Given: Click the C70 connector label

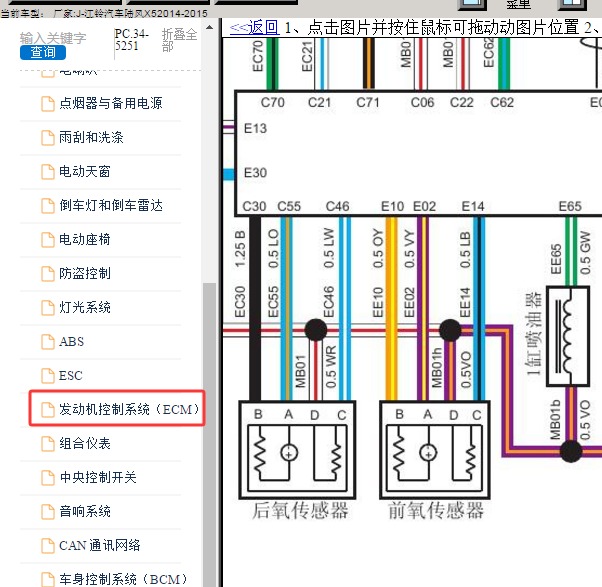Looking at the screenshot, I should tap(273, 103).
